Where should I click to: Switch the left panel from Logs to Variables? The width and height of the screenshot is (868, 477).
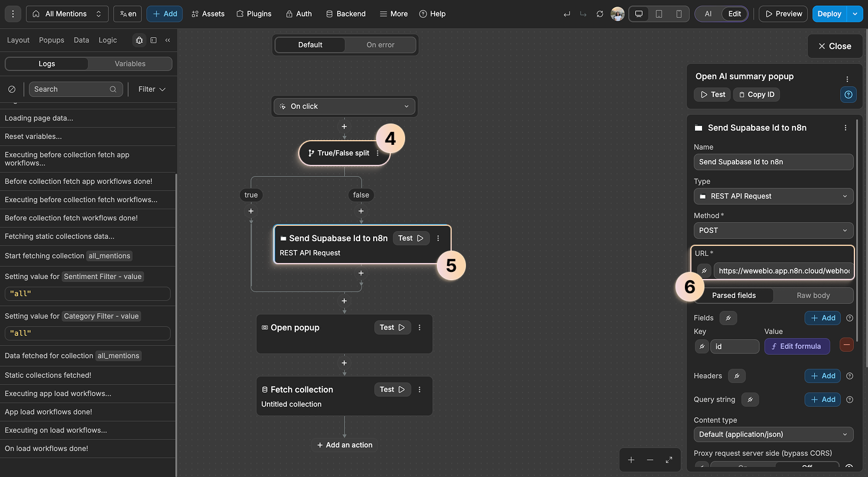130,63
